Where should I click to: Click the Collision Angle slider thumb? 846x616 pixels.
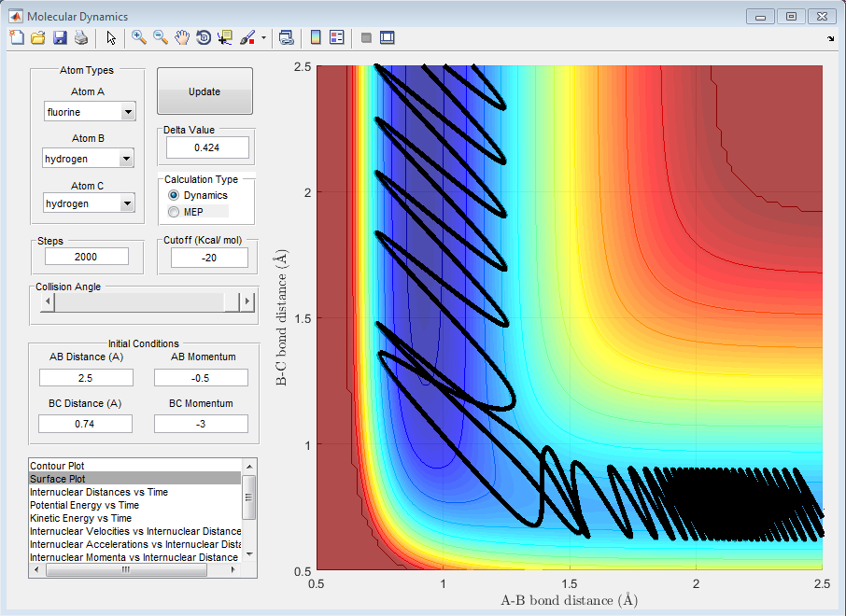232,301
